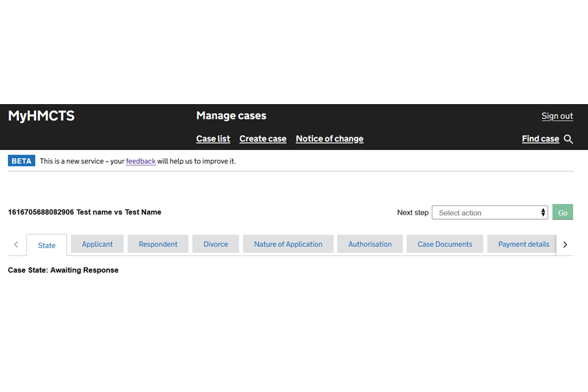The image size is (588, 392).
Task: Open the Authorisation tab
Action: click(370, 244)
